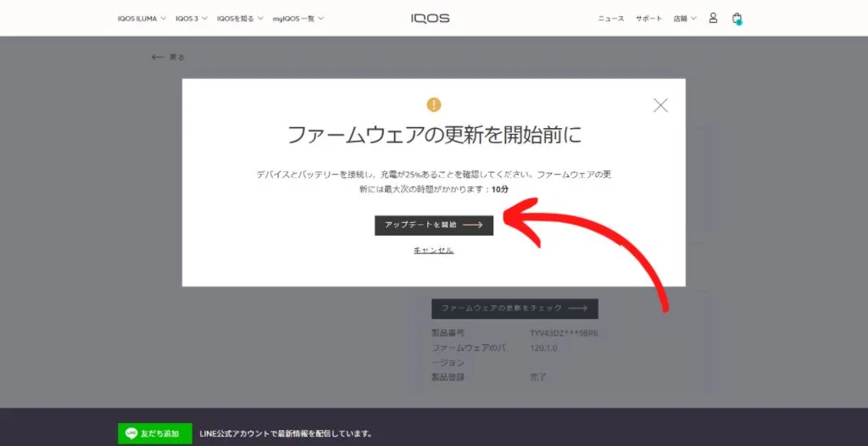The width and height of the screenshot is (868, 446).
Task: Open the ニュース menu item
Action: [611, 19]
